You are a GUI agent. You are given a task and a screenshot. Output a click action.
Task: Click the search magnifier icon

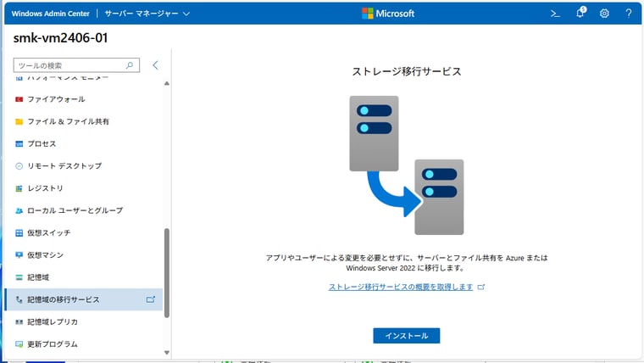(x=130, y=65)
